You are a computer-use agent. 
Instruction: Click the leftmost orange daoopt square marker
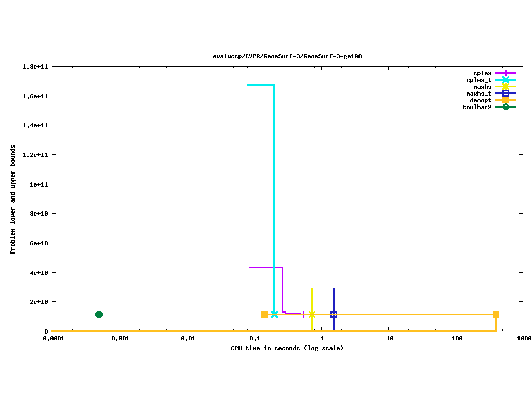point(264,314)
